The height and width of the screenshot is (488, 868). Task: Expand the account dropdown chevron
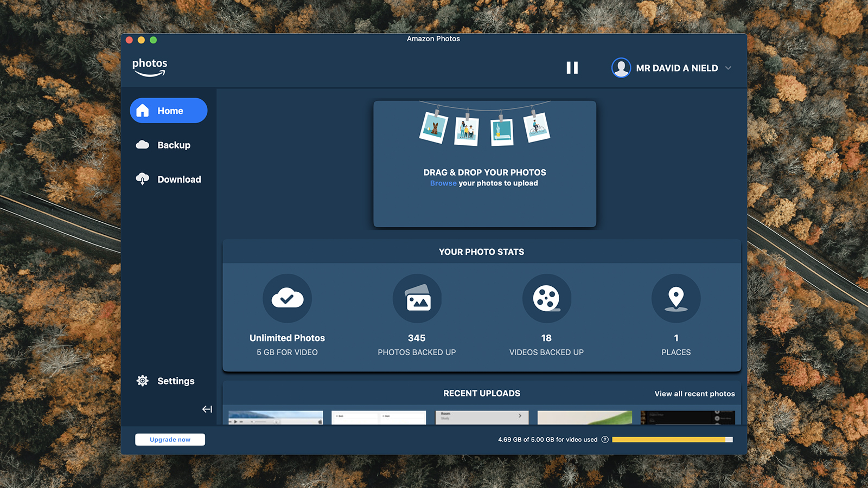729,68
